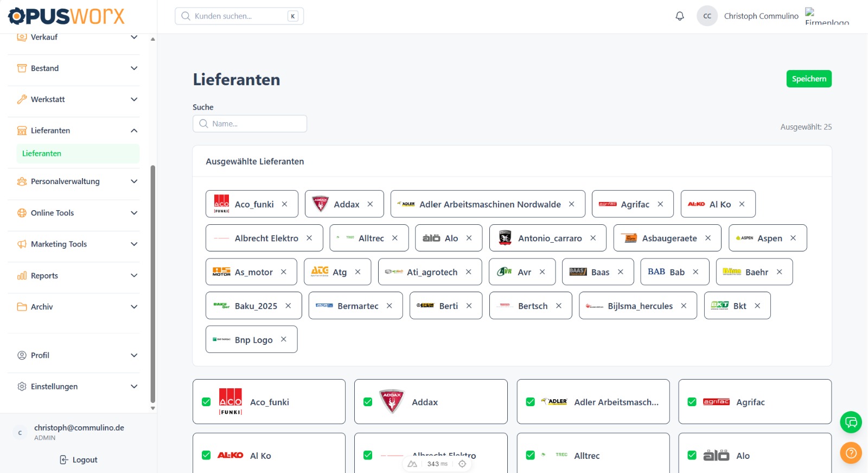Click the notification bell icon
Image resolution: width=868 pixels, height=473 pixels.
[680, 16]
